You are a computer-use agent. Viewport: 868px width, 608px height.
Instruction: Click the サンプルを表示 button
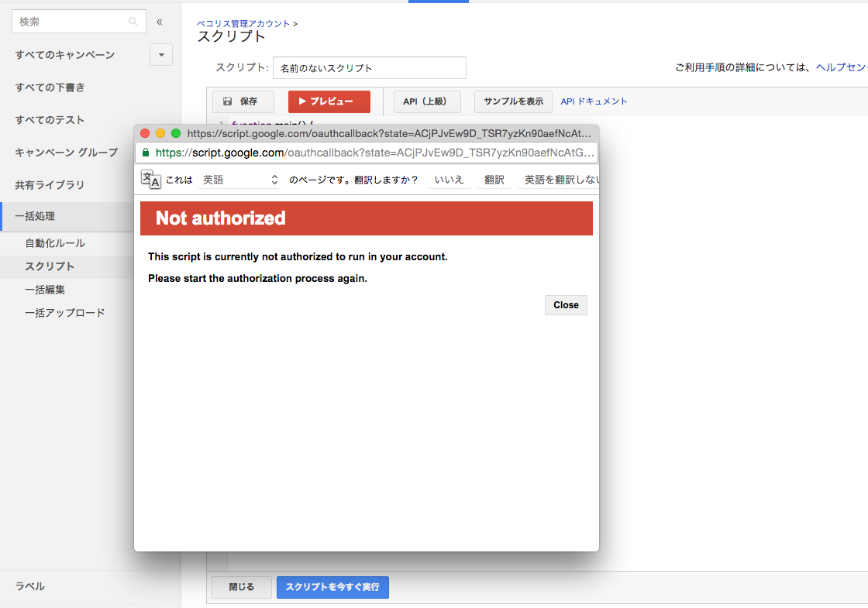coord(513,101)
